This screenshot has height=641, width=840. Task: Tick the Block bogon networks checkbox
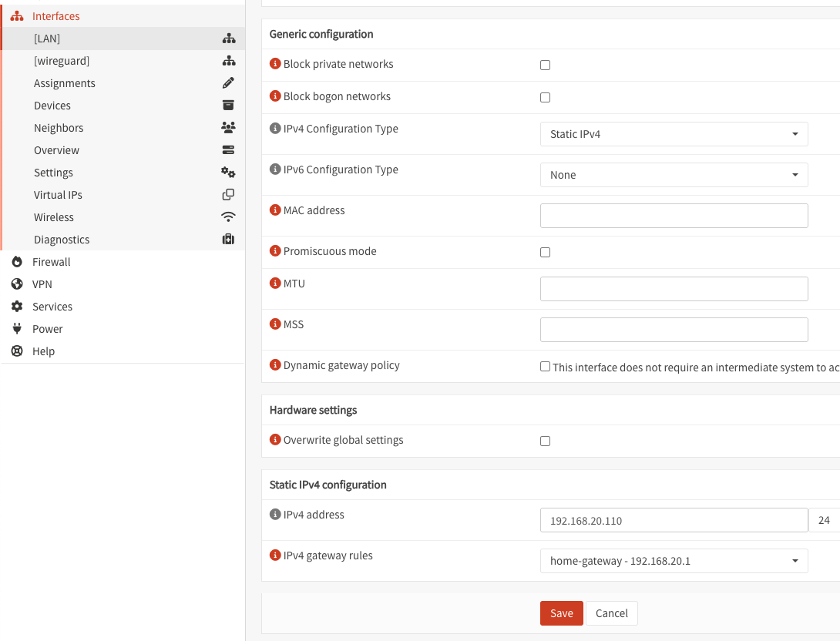pos(545,98)
